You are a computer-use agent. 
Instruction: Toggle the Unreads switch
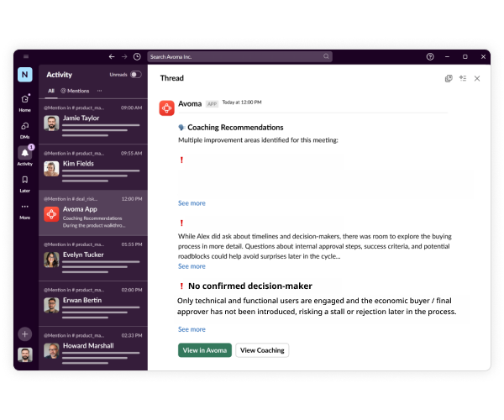tap(135, 75)
